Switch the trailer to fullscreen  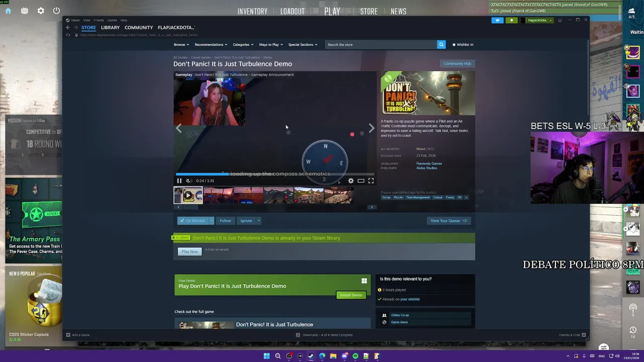click(371, 180)
